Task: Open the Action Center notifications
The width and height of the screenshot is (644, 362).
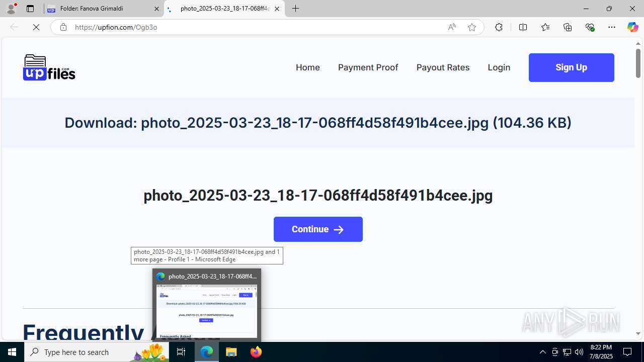Action: 627,352
